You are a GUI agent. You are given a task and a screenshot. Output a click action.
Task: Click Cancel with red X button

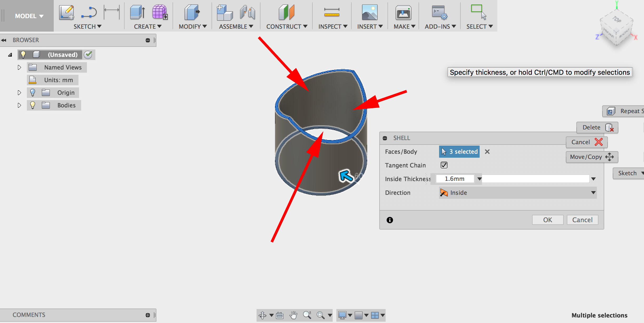pos(587,142)
